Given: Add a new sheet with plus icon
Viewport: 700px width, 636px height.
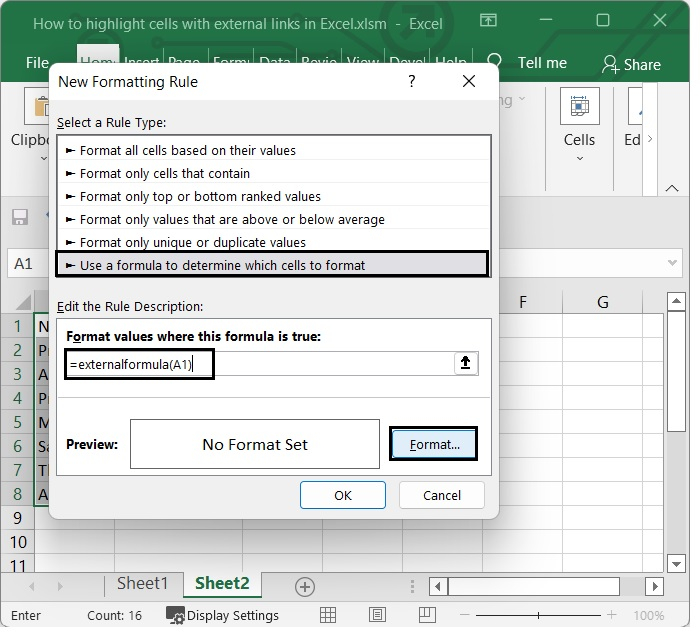Looking at the screenshot, I should (305, 587).
